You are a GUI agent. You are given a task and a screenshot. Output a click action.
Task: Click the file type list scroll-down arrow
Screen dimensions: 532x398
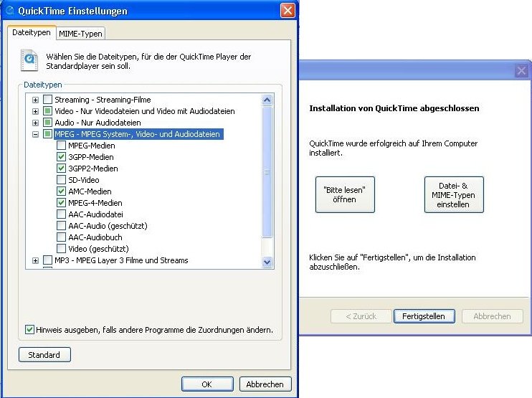267,262
